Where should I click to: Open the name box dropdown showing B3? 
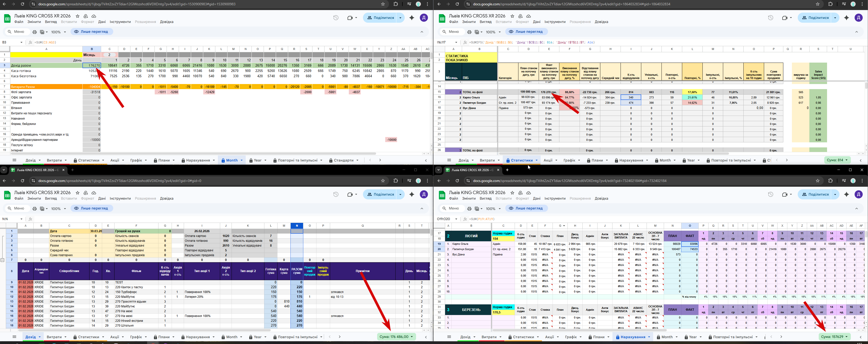21,42
